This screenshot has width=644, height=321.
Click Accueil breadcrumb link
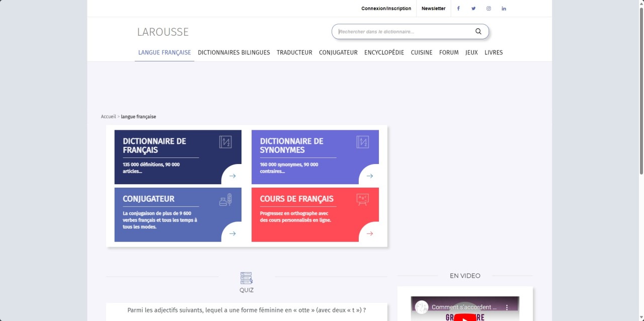click(x=108, y=117)
